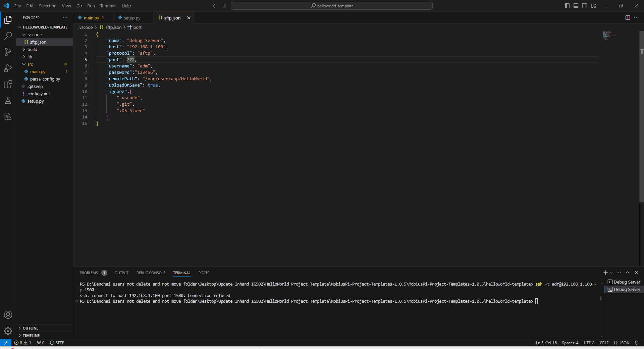Open the Testing flask icon view
644x349 pixels.
[8, 100]
